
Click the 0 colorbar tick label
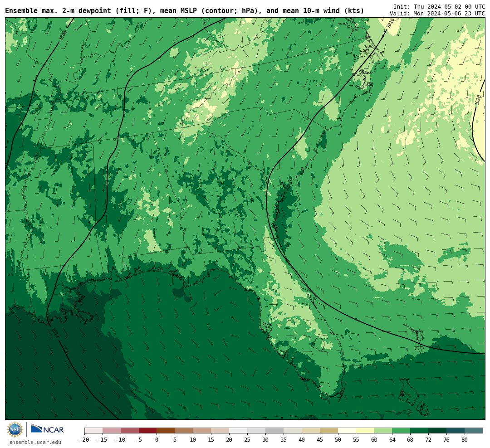(157, 439)
